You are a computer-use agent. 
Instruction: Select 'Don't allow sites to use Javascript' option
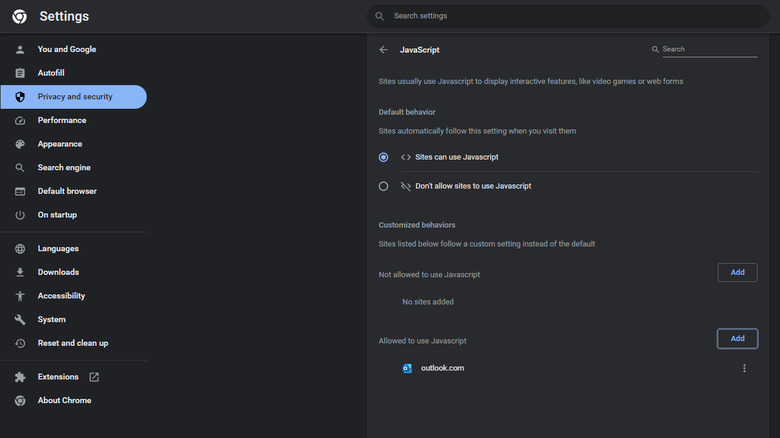pyautogui.click(x=384, y=186)
